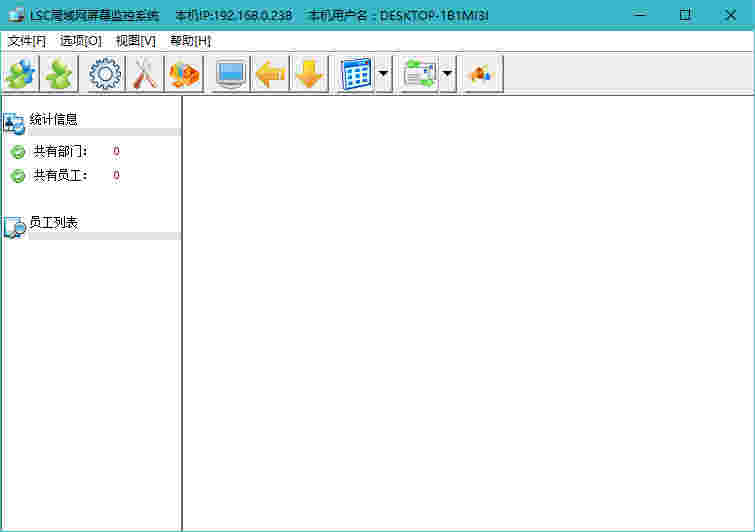
Task: Open the 帮助[H] menu
Action: tap(190, 41)
